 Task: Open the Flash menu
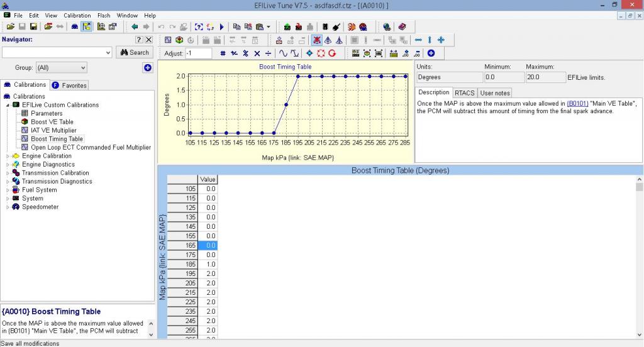point(104,15)
